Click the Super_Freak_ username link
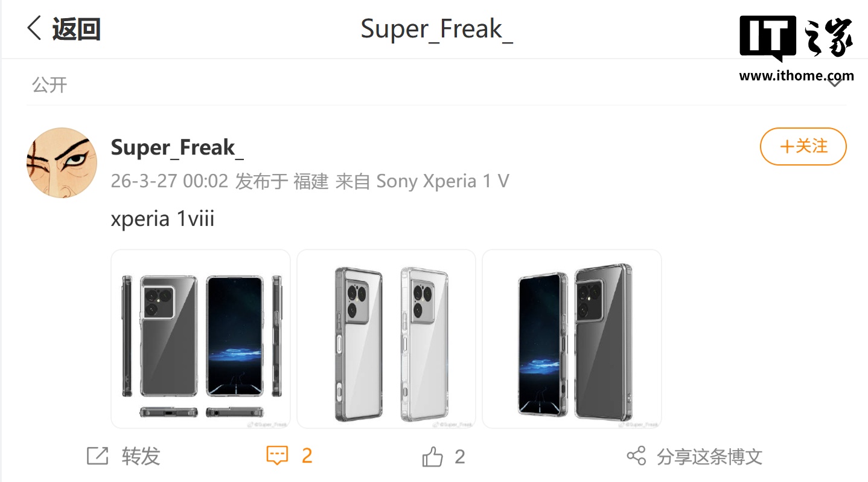The width and height of the screenshot is (868, 482). pos(177,147)
